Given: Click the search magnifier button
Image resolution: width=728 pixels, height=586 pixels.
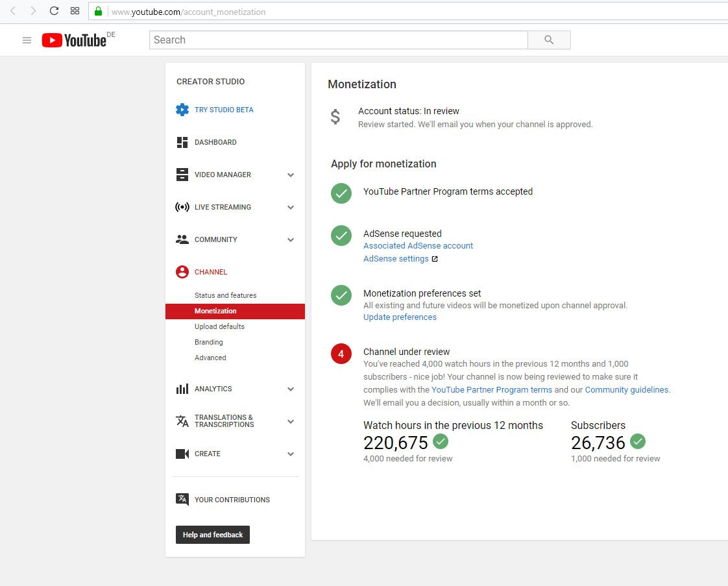Looking at the screenshot, I should pos(549,40).
